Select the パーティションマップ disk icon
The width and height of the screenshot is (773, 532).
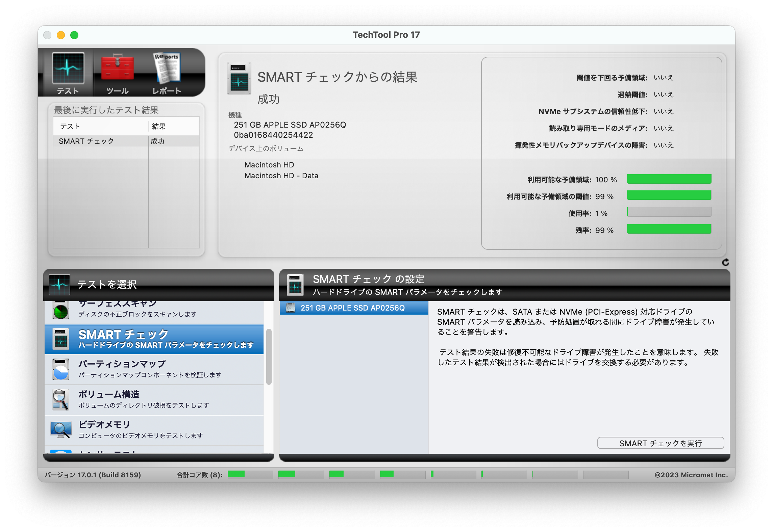click(x=61, y=369)
